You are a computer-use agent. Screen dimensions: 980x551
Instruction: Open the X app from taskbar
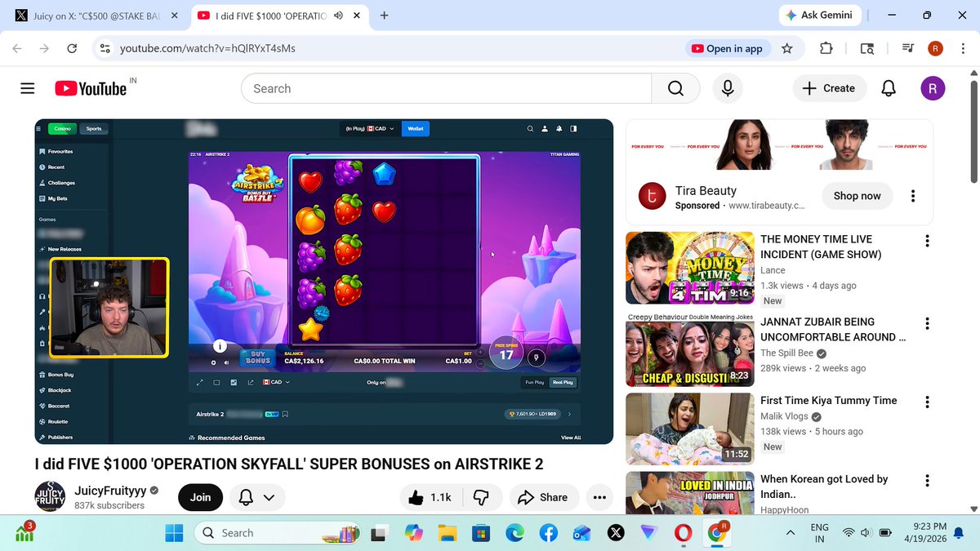coord(615,533)
